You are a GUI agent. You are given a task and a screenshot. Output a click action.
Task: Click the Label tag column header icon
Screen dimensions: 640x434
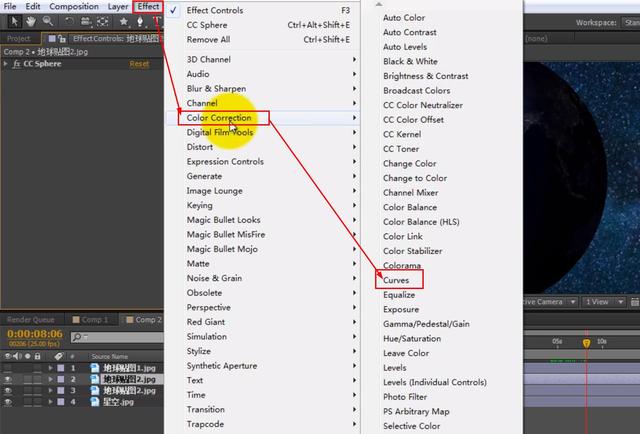coord(58,356)
